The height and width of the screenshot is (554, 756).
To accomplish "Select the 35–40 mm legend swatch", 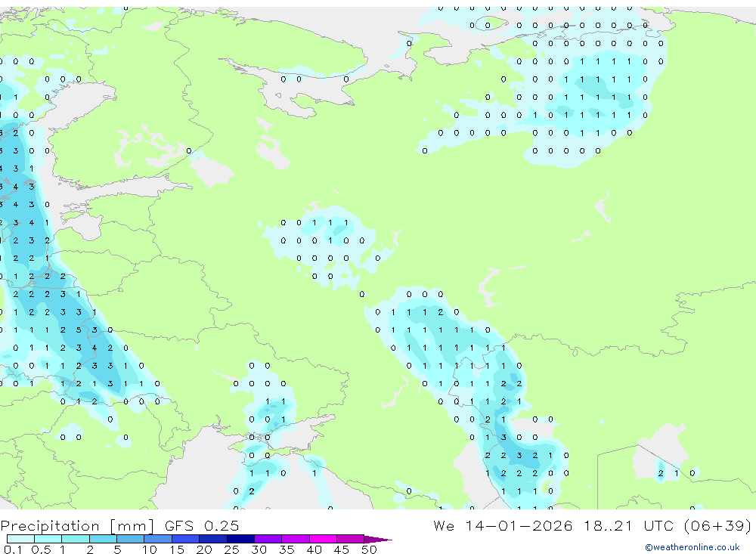I will pyautogui.click(x=296, y=539).
